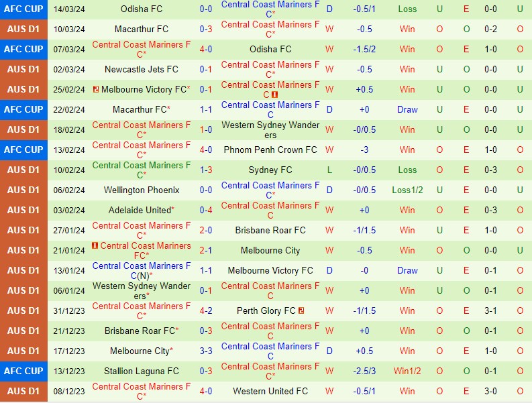Click Loss1/2 result on Wellington Phoenix row

click(407, 190)
